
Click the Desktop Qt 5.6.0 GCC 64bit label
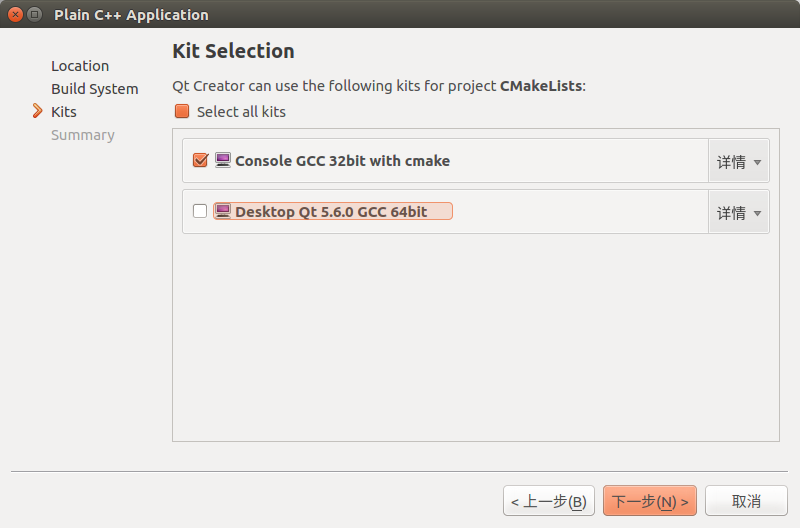331,212
